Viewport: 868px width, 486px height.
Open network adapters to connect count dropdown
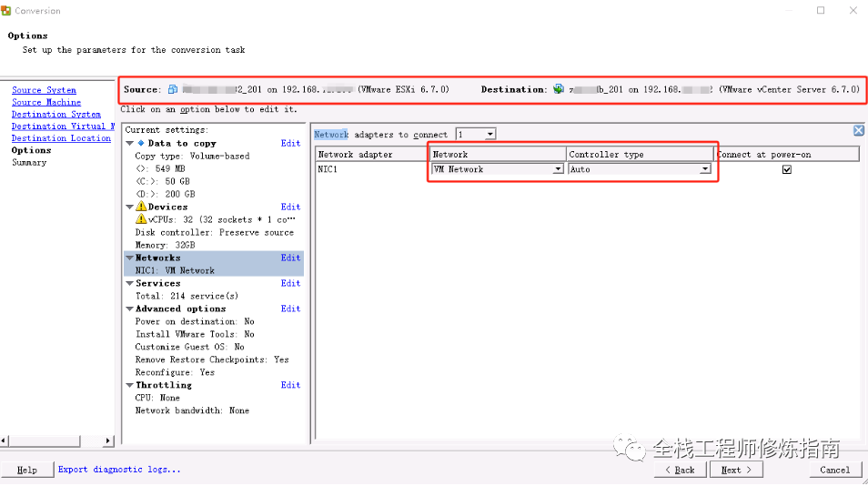click(490, 135)
